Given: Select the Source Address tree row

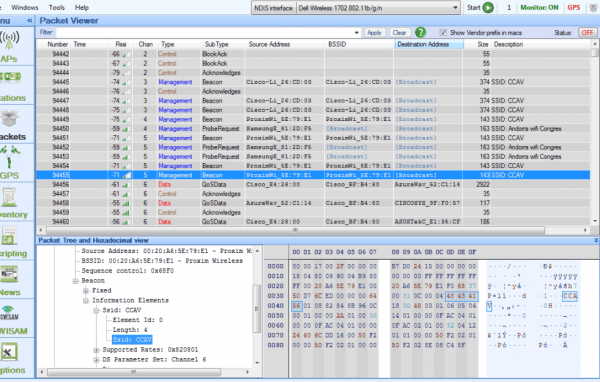Looking at the screenshot, I should point(166,251).
